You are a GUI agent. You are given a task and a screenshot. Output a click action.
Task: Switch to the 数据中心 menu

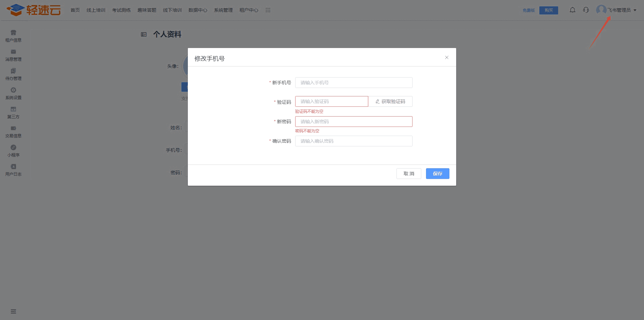198,10
